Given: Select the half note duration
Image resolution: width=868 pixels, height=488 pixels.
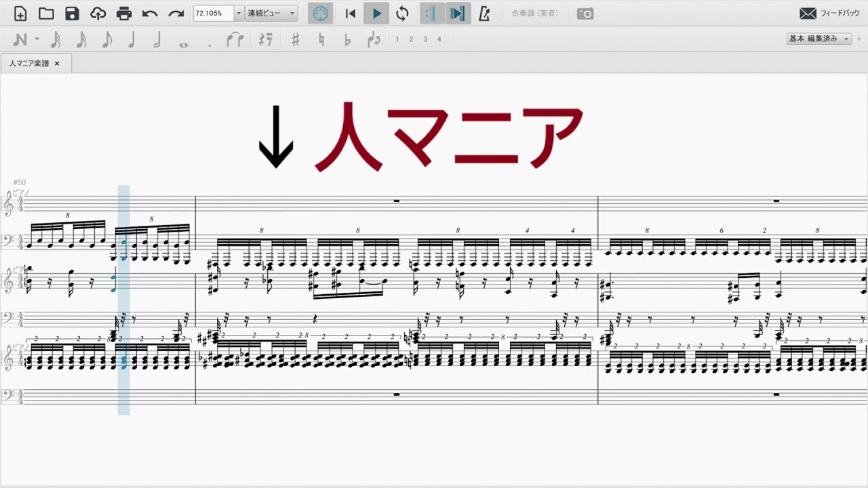Looking at the screenshot, I should 157,40.
